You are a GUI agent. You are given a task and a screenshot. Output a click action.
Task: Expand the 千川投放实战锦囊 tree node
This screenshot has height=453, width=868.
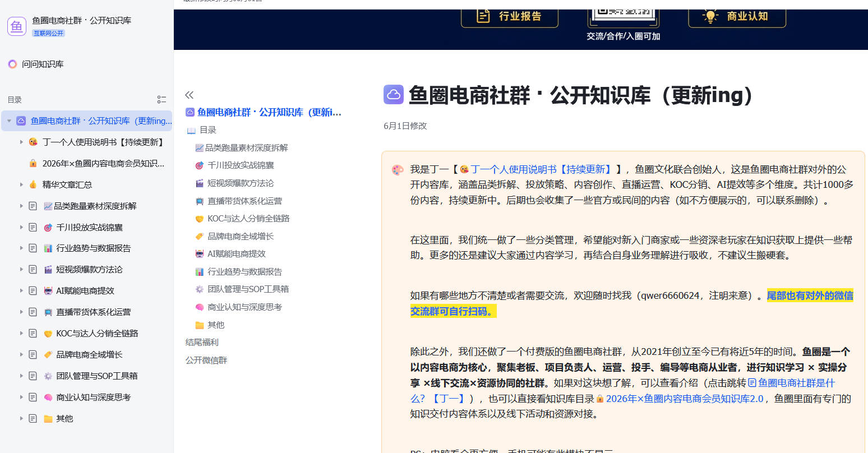tap(21, 227)
